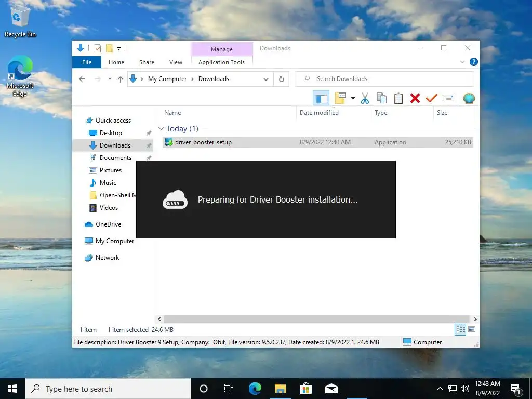
Task: Open the Application Tools tab
Action: coord(221,62)
